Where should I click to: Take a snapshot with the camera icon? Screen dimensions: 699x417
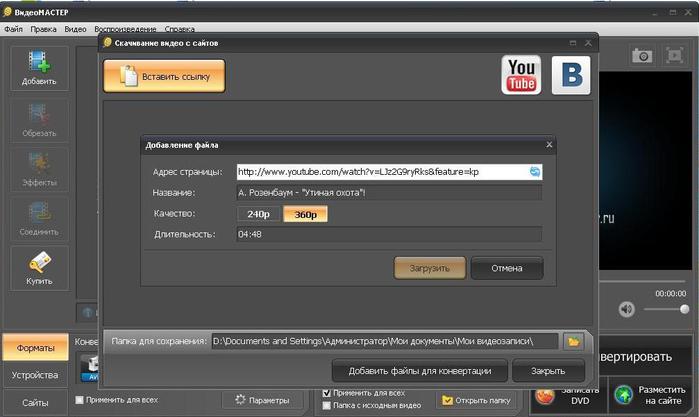coord(642,56)
